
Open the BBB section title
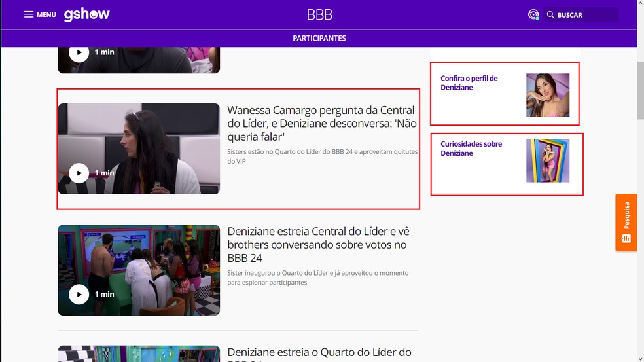(319, 15)
